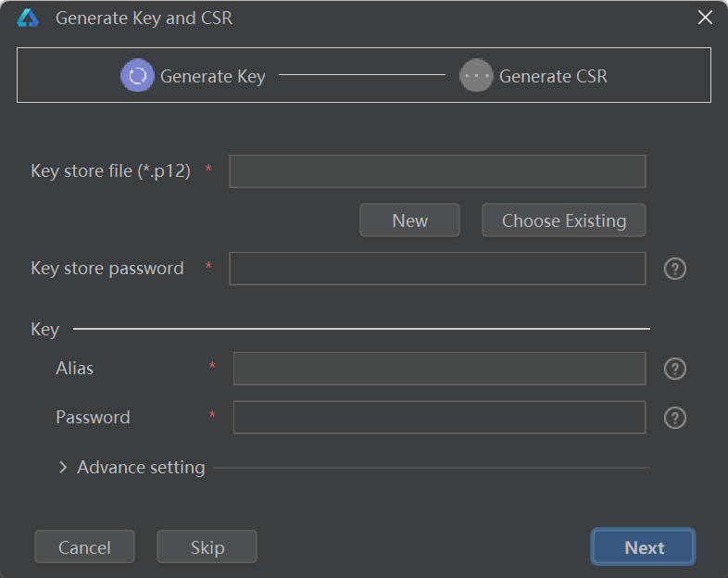This screenshot has height=578, width=728.
Task: Expand the Advance setting chevron arrow
Action: coord(63,468)
